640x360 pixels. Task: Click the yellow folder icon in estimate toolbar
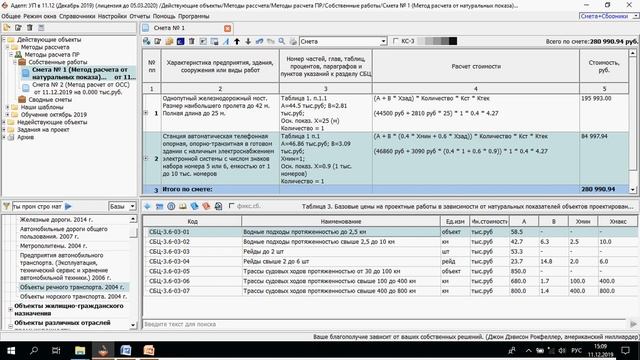[169, 41]
